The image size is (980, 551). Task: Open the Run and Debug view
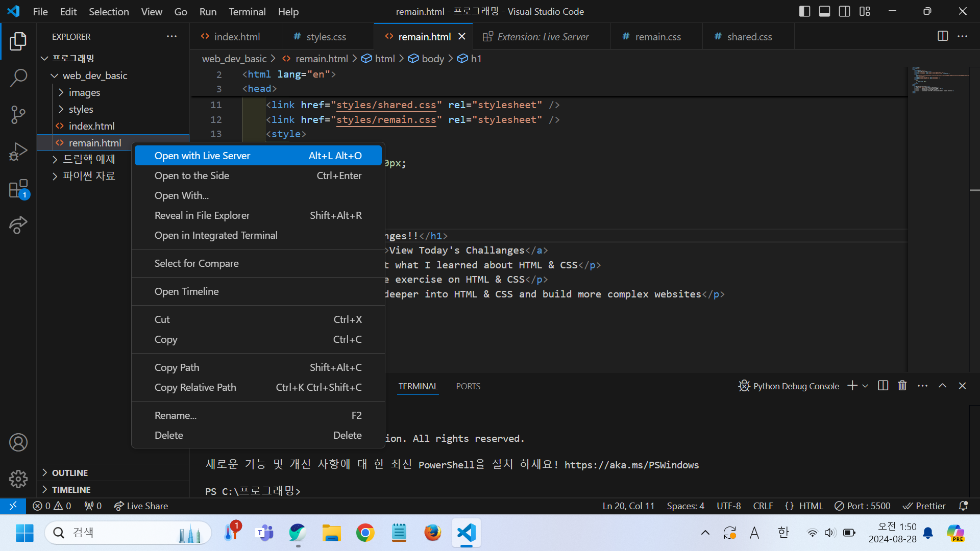coord(18,152)
